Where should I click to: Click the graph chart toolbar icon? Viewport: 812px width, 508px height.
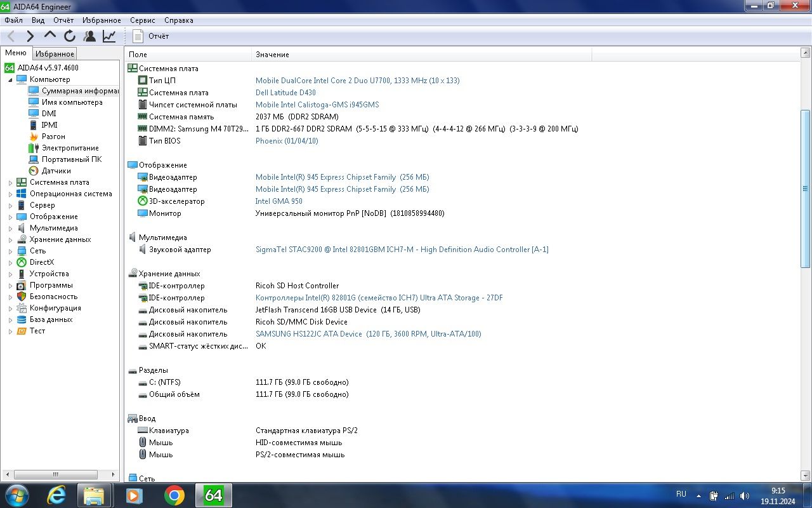pyautogui.click(x=109, y=36)
